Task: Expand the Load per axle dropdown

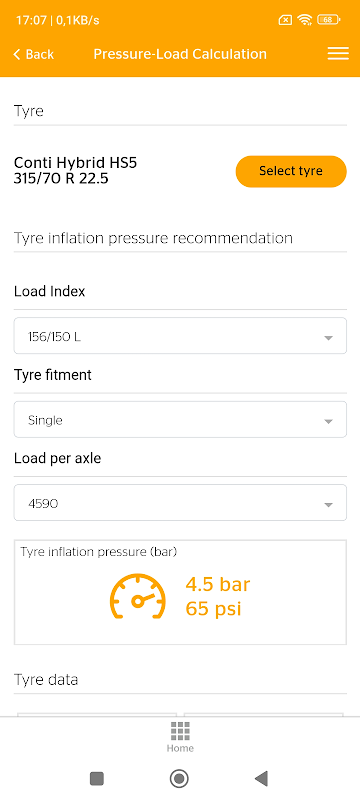Action: pos(180,503)
